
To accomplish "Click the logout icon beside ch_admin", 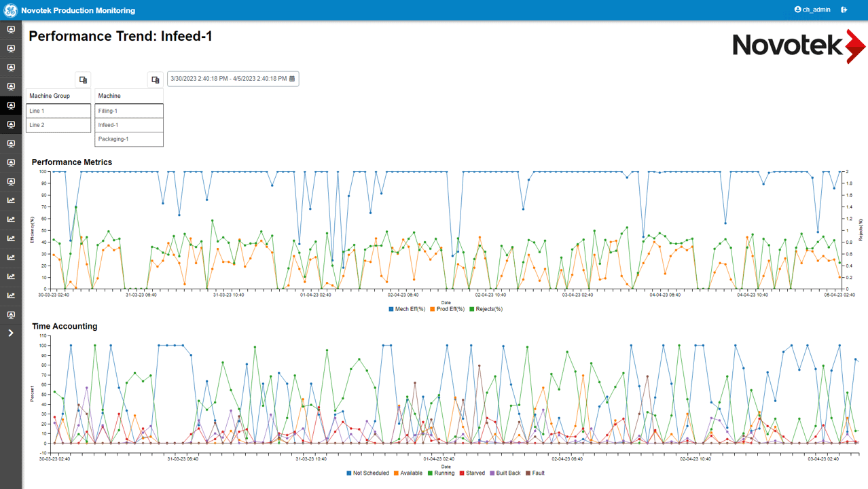I will point(844,10).
